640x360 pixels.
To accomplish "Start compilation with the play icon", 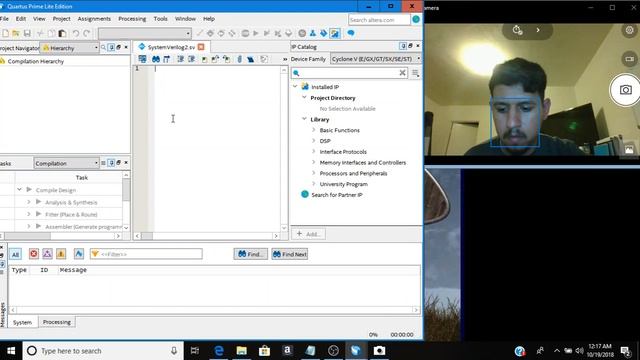I will pos(256,33).
